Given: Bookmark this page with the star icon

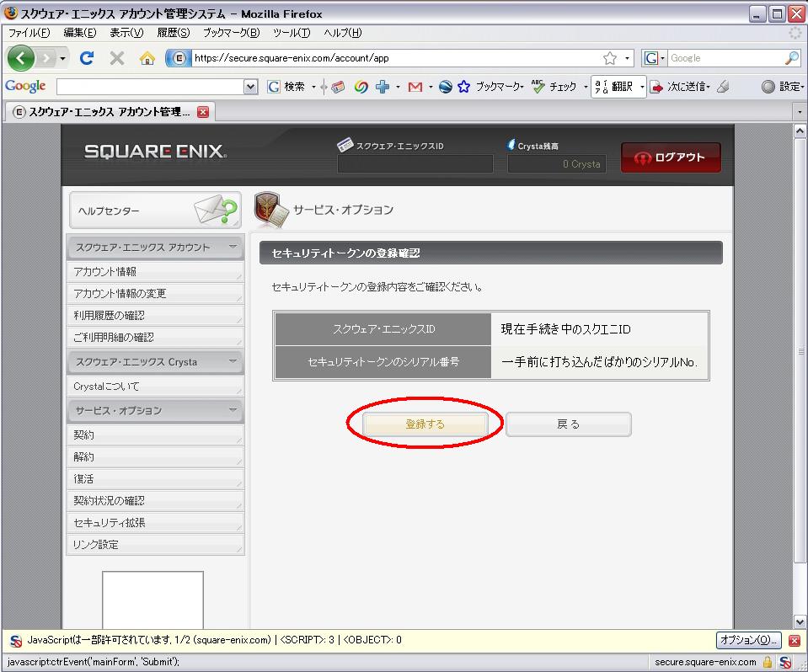Looking at the screenshot, I should coord(610,58).
